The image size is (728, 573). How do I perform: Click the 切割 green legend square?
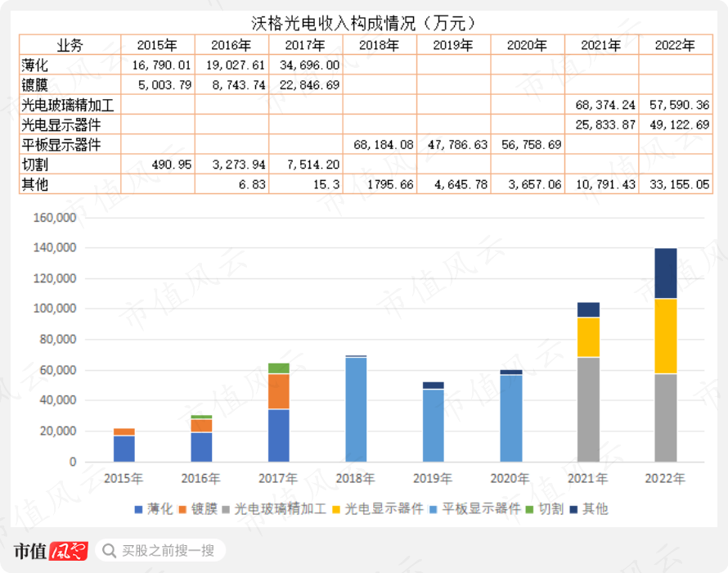529,510
